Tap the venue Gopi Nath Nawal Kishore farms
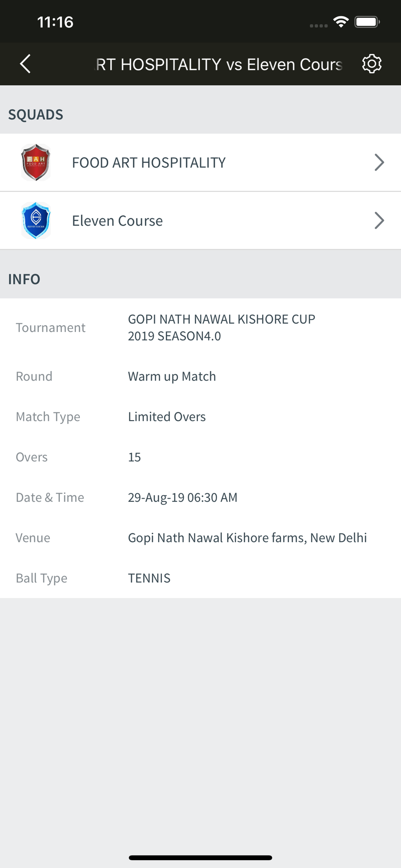This screenshot has height=868, width=401. [247, 538]
